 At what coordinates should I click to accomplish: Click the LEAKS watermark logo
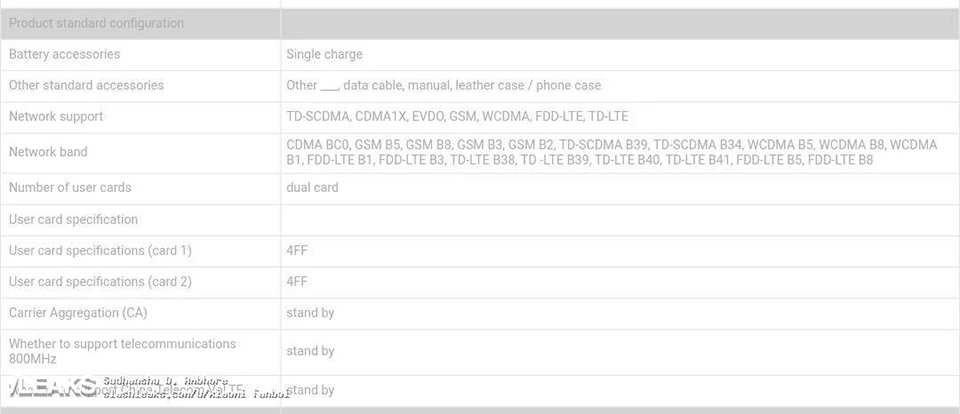[x=51, y=388]
